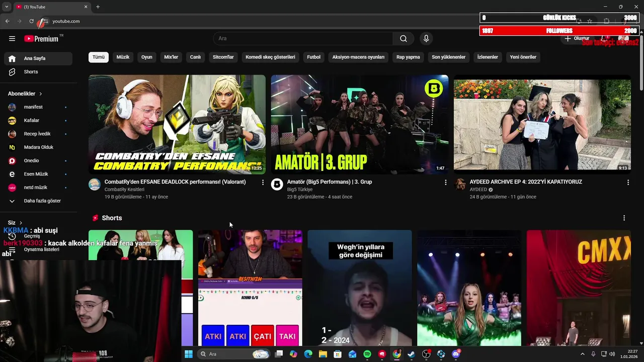Open Ana Sayfa in the sidebar

(x=38, y=58)
